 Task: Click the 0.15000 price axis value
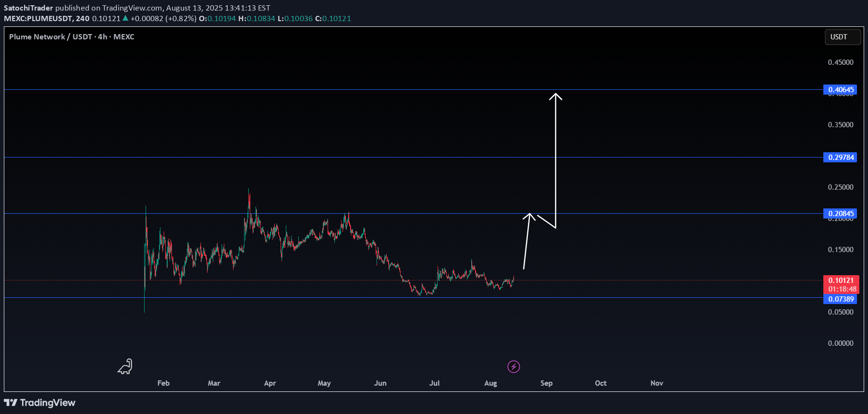[841, 250]
